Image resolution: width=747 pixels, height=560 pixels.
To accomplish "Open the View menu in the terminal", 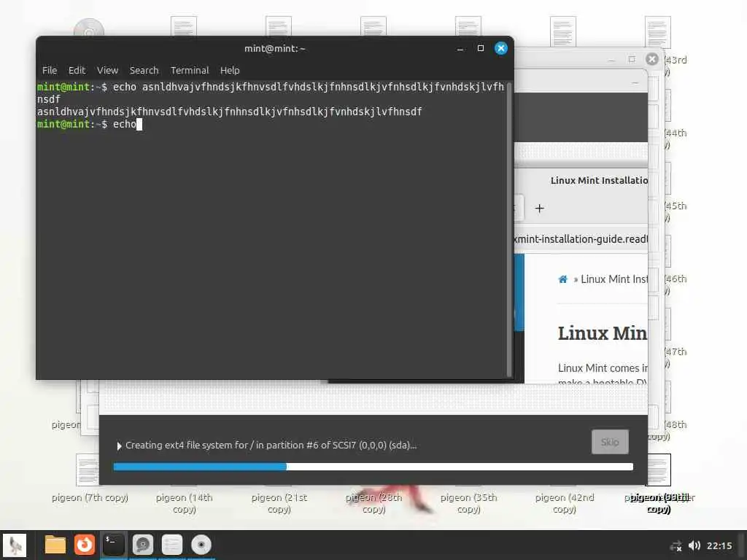I will click(x=107, y=71).
